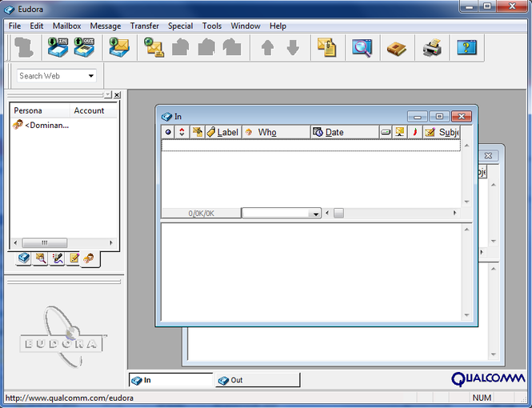Image resolution: width=532 pixels, height=408 pixels.
Task: Go to next message with down arrow icon
Action: click(293, 47)
